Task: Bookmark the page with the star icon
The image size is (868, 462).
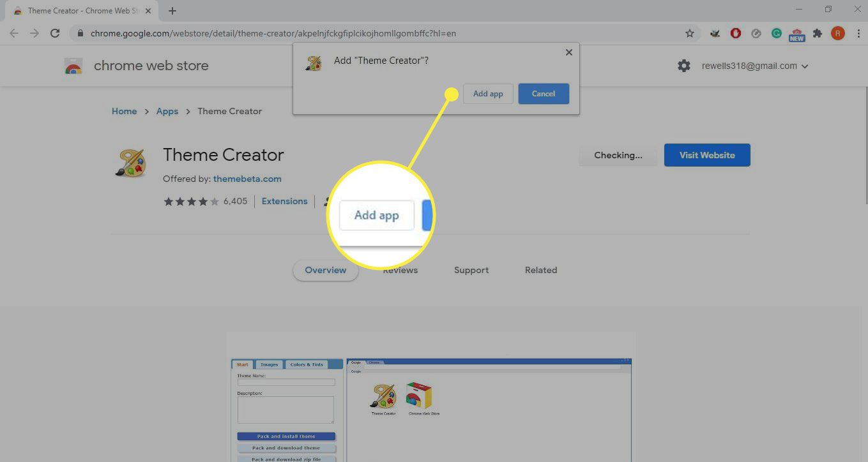Action: point(689,33)
